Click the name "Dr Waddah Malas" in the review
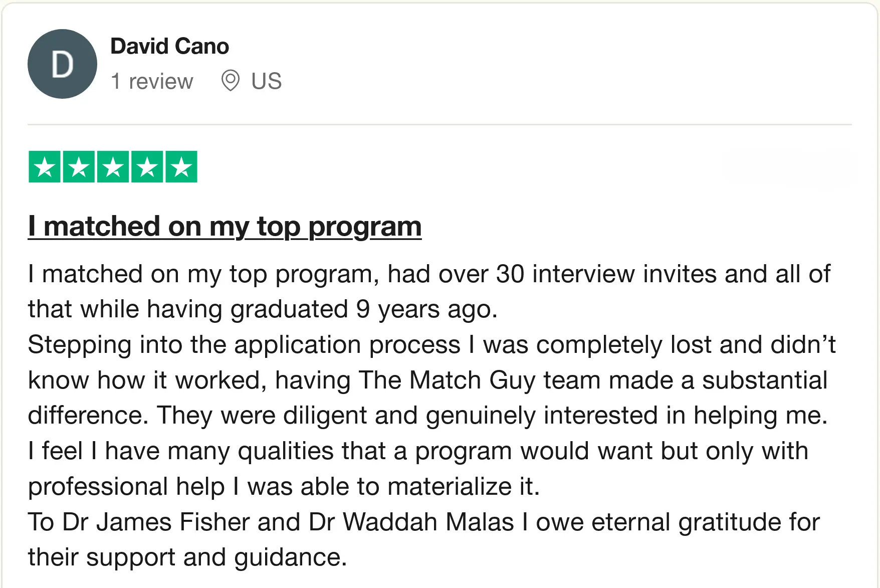Screen dimensions: 880x588 click(x=411, y=522)
